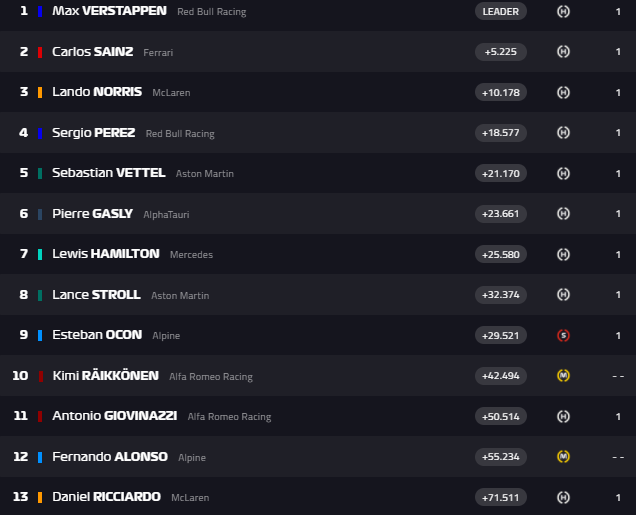Image resolution: width=636 pixels, height=515 pixels.
Task: Click Alonso's medium tyre icon
Action: point(563,457)
